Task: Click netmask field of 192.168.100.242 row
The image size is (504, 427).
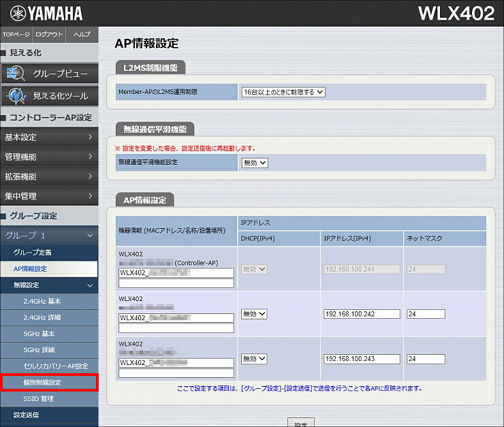Action: tap(426, 314)
